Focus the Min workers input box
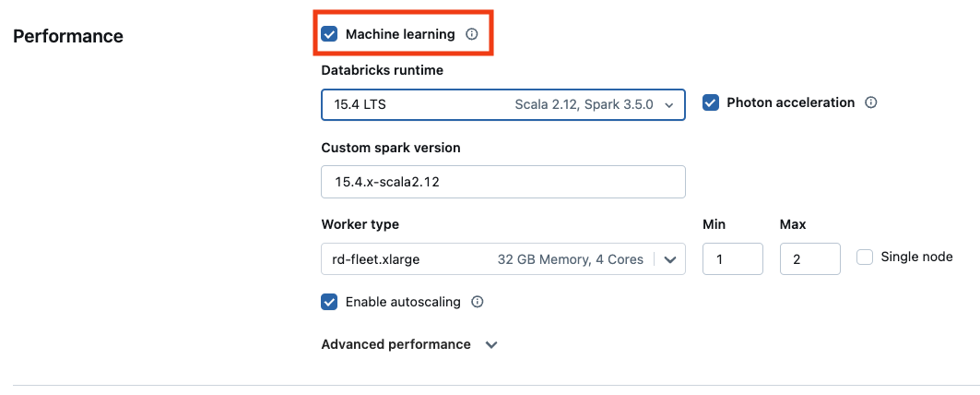 coord(732,259)
